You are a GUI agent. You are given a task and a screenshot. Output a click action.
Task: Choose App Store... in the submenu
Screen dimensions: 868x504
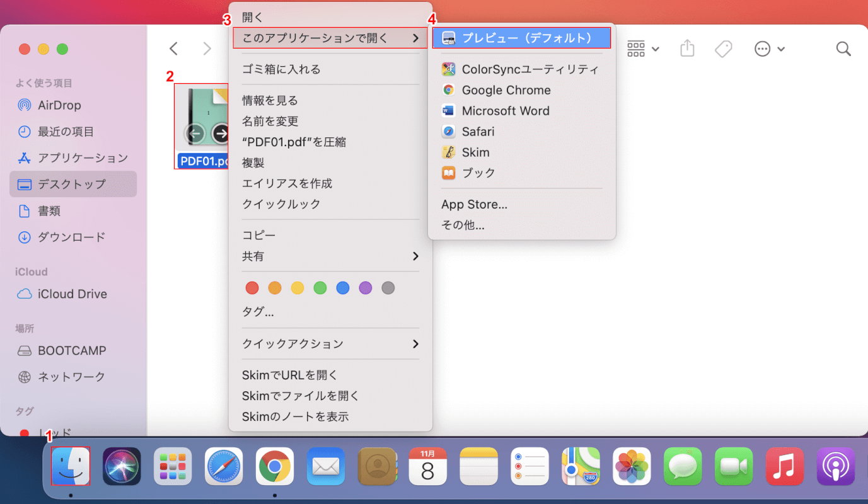(522, 204)
